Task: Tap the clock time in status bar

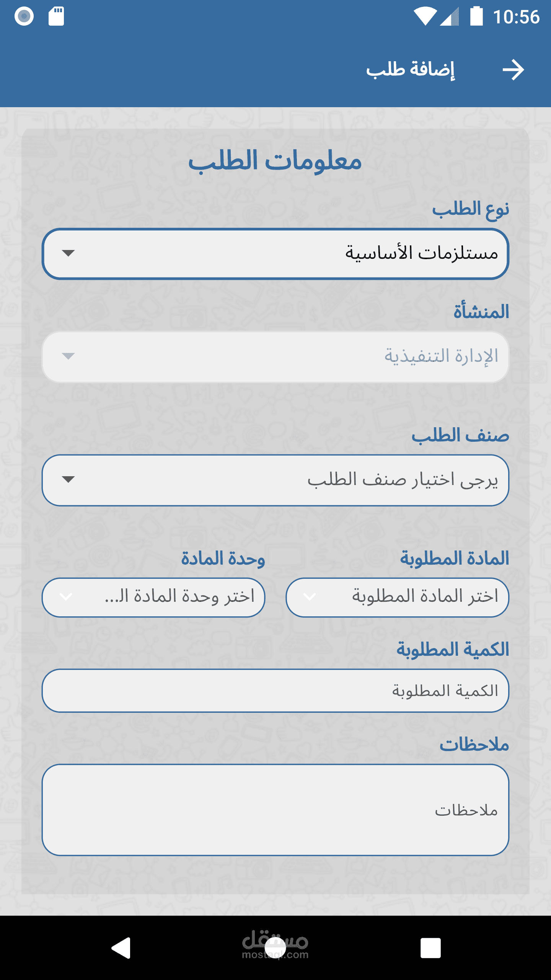Action: (516, 17)
